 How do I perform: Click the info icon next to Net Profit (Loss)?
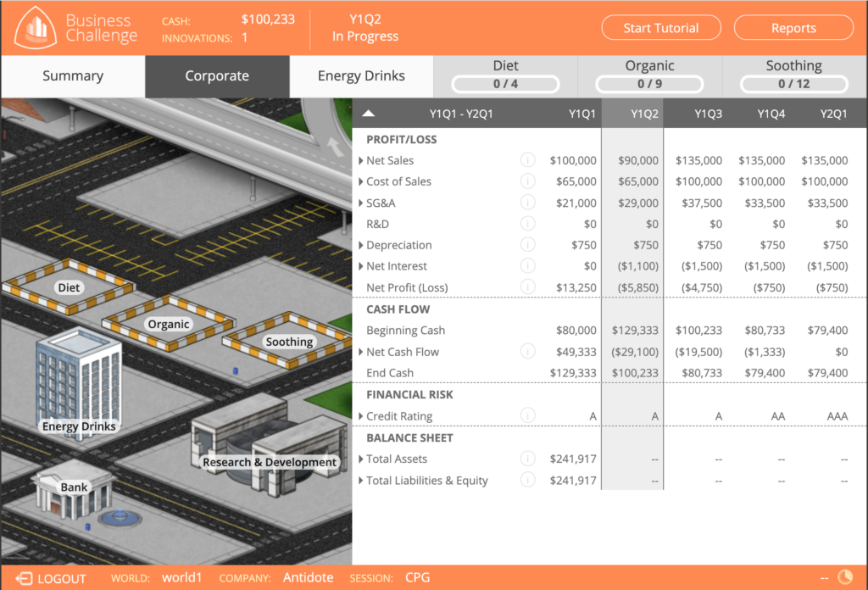[x=527, y=287]
